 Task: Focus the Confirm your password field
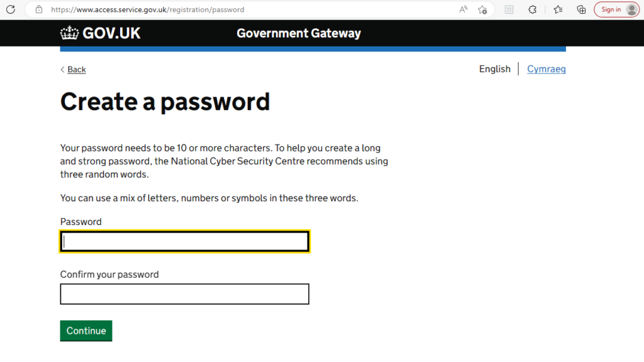click(184, 294)
